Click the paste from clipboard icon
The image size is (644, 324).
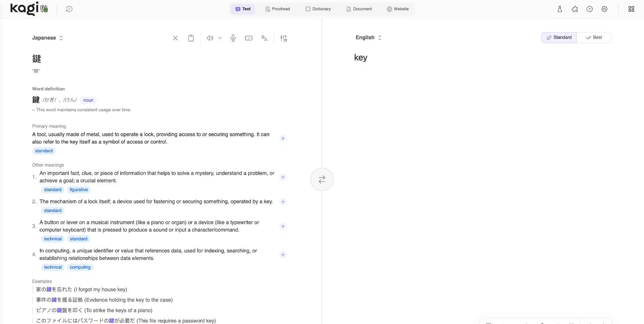pos(191,38)
